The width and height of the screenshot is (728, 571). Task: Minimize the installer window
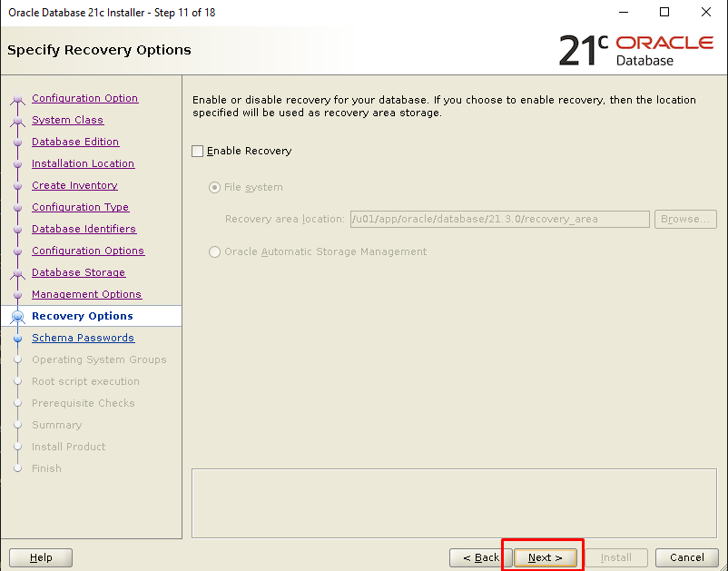point(624,12)
